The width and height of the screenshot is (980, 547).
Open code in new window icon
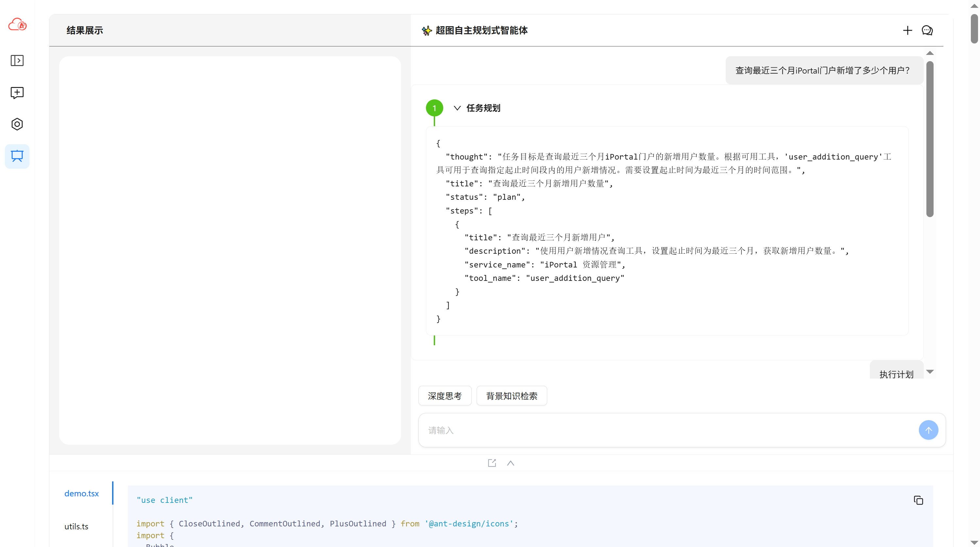pos(492,463)
